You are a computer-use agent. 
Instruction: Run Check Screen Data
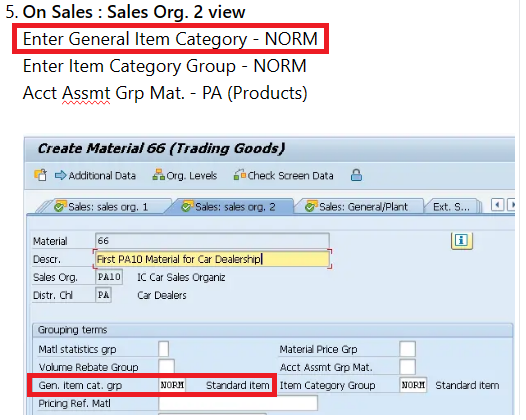click(x=284, y=175)
